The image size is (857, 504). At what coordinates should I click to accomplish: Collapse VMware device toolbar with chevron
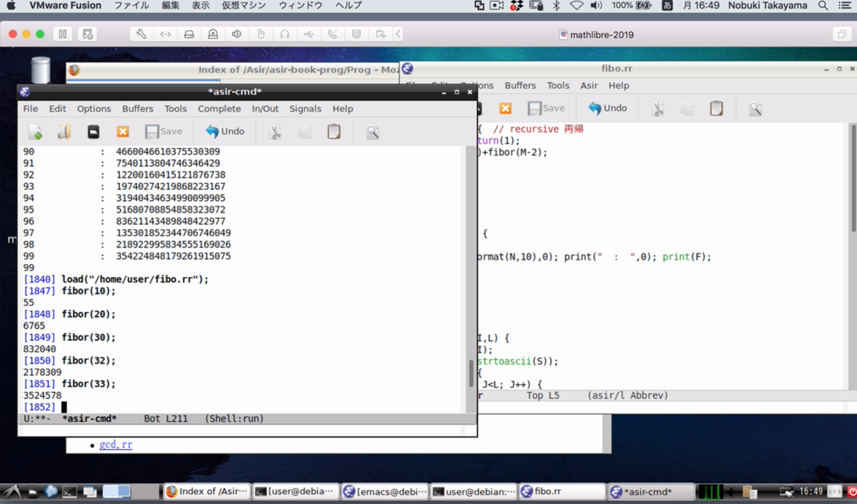(398, 34)
